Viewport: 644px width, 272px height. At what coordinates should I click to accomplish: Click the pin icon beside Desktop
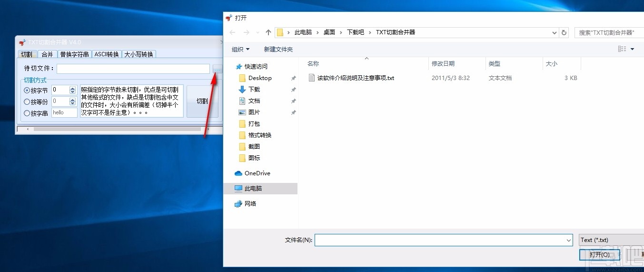click(x=293, y=78)
